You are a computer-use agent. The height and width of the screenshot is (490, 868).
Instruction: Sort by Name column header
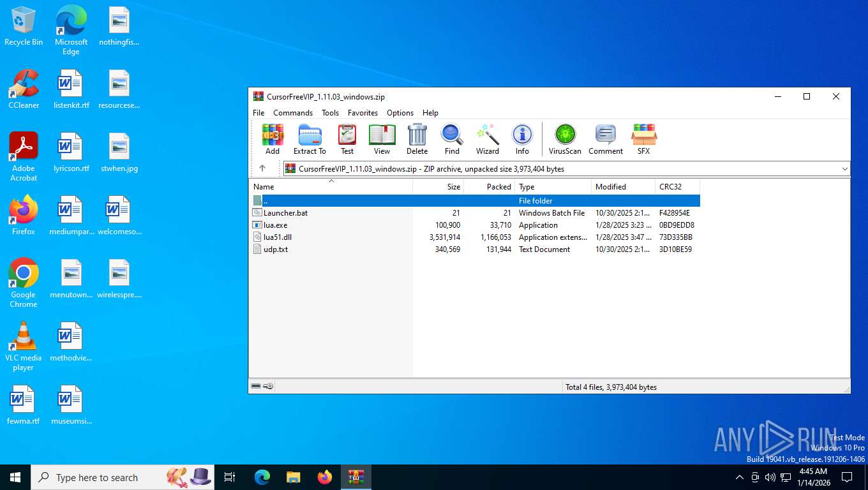pyautogui.click(x=331, y=187)
